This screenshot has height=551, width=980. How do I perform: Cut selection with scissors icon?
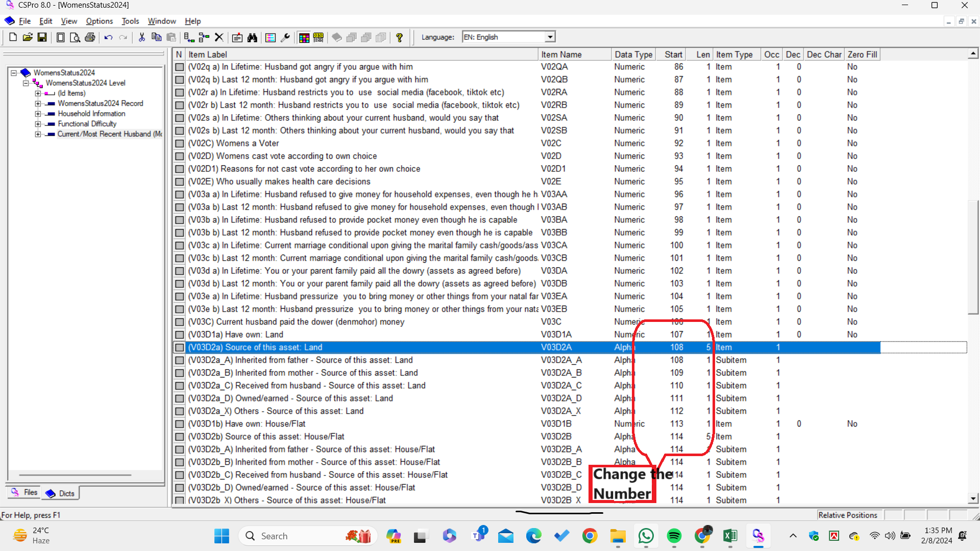pos(142,37)
